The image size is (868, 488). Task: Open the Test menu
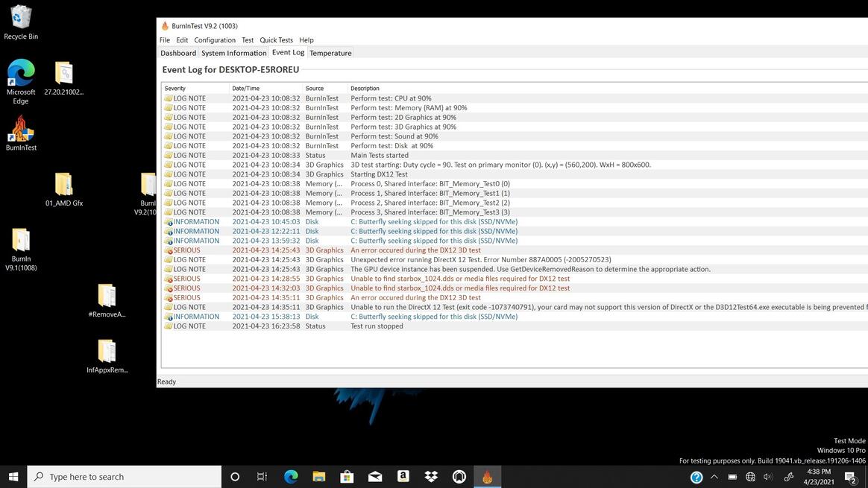pos(248,39)
